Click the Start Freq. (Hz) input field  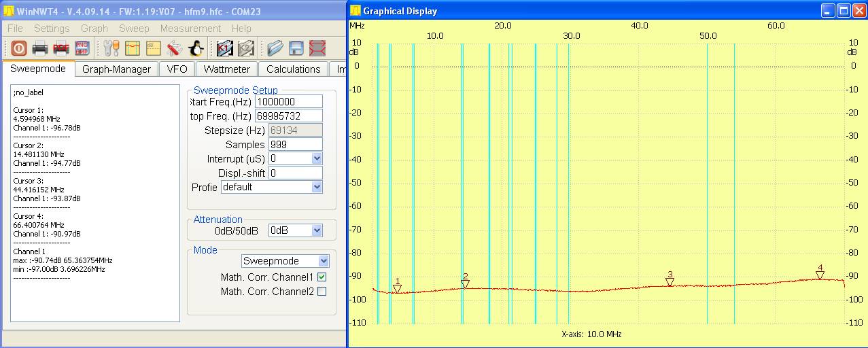(x=288, y=101)
